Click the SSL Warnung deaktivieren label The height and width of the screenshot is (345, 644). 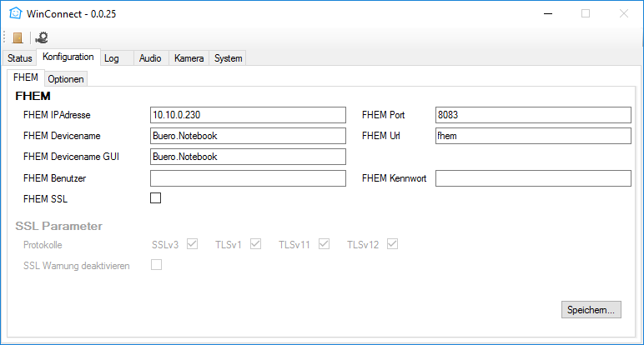[x=77, y=266]
